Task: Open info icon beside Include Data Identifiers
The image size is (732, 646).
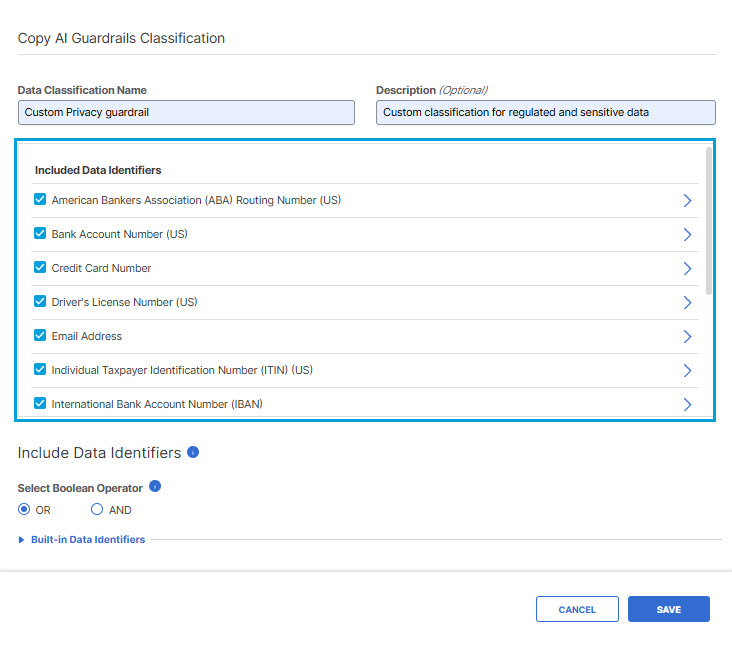Action: tap(193, 452)
